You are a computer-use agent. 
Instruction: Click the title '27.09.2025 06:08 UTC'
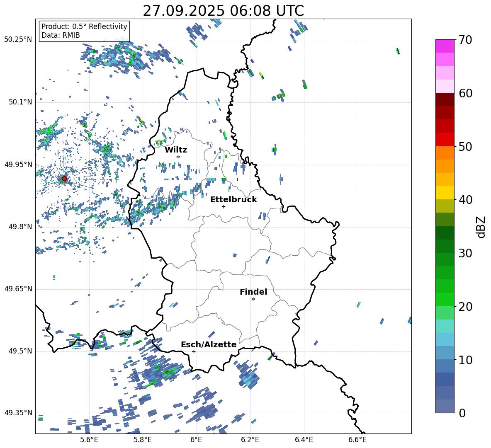pos(223,11)
